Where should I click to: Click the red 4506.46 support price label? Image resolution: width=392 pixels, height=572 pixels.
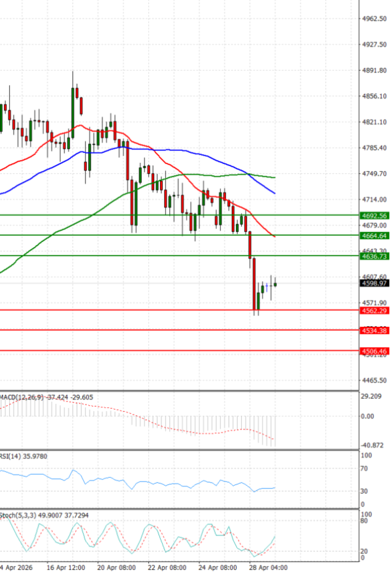coord(374,351)
